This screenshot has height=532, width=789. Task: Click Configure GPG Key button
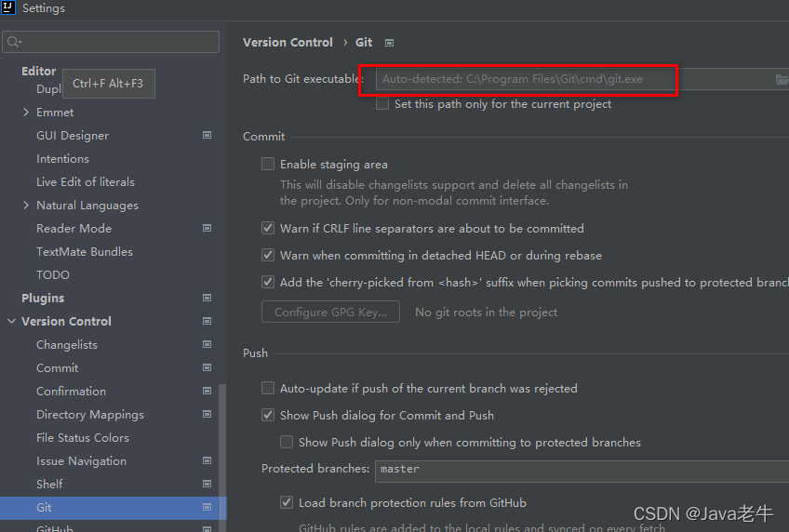coord(330,312)
